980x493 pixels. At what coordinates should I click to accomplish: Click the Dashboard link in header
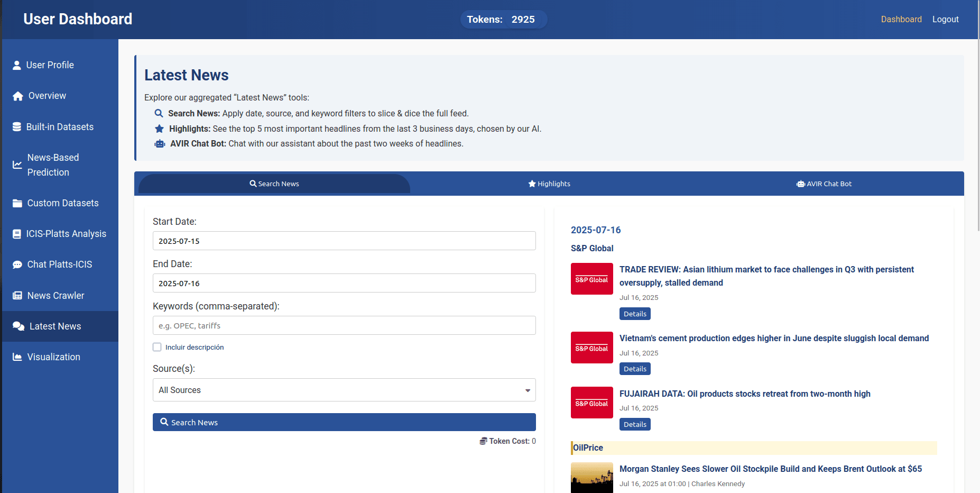[901, 19]
